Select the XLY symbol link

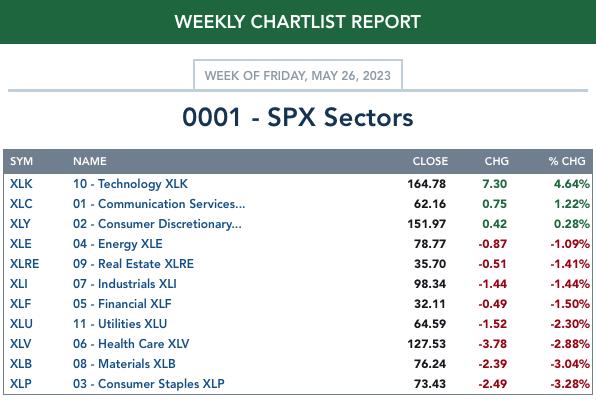[20, 224]
